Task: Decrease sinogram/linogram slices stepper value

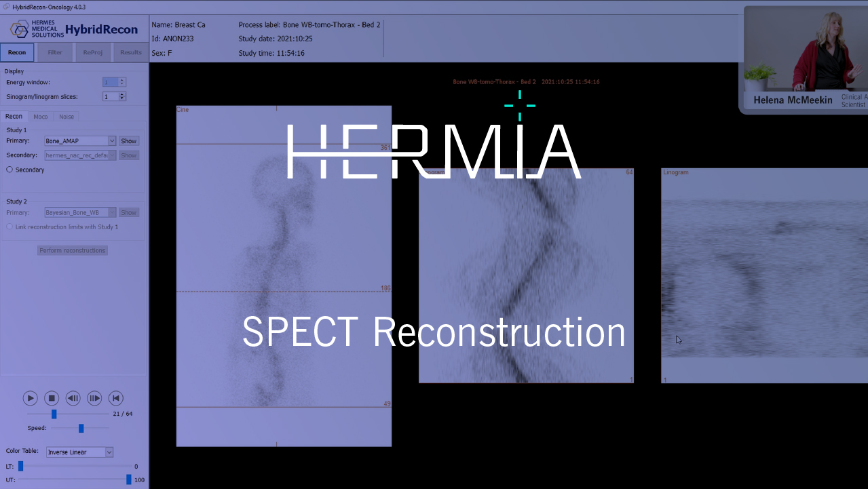Action: pyautogui.click(x=122, y=99)
